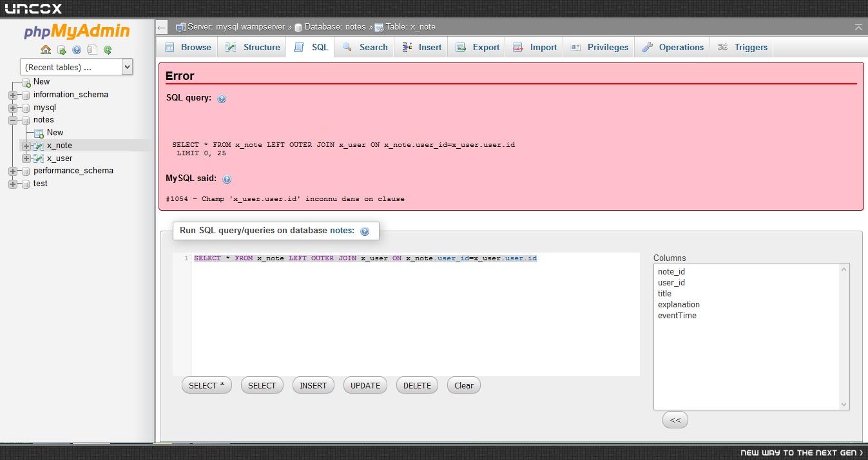Viewport: 868px width, 460px height.
Task: Select user_id in Columns list
Action: tap(671, 283)
